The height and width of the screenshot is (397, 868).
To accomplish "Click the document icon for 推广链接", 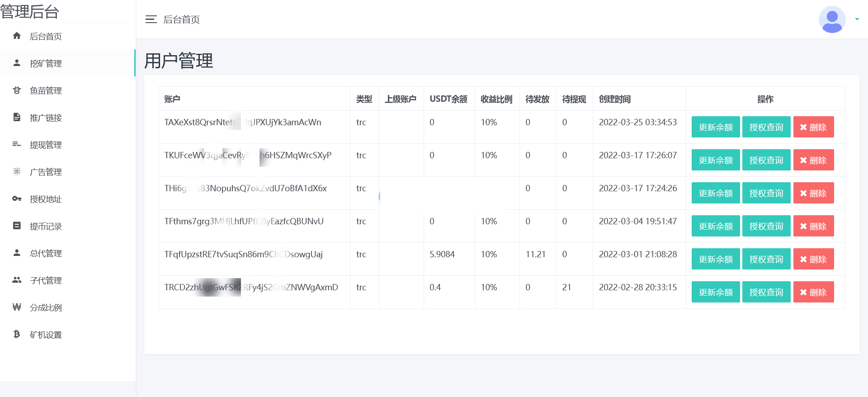I will [x=17, y=117].
